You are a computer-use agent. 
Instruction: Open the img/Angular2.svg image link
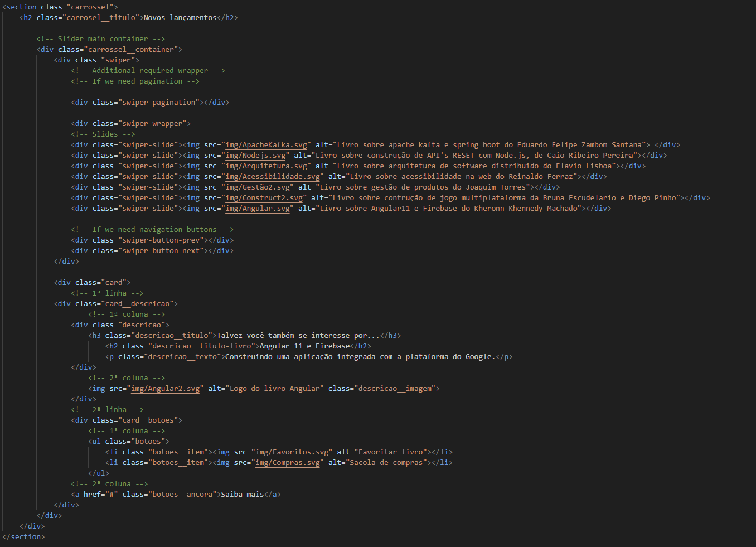click(165, 389)
